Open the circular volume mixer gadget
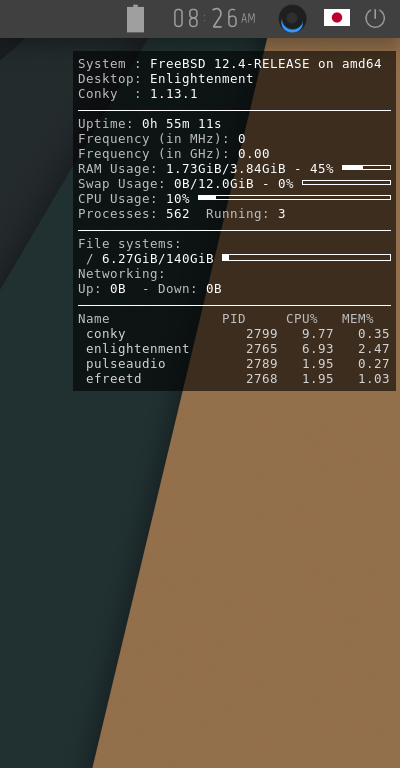Screen dimensions: 400x768 292,19
